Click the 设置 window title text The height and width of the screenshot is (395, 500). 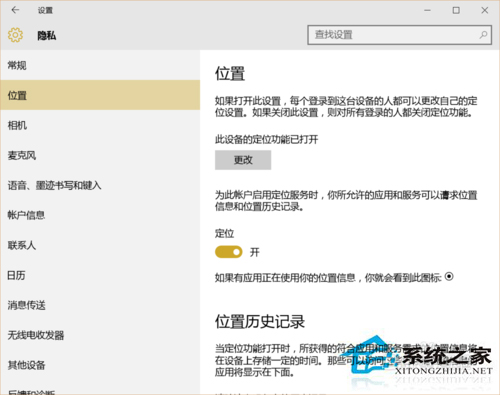coord(45,10)
